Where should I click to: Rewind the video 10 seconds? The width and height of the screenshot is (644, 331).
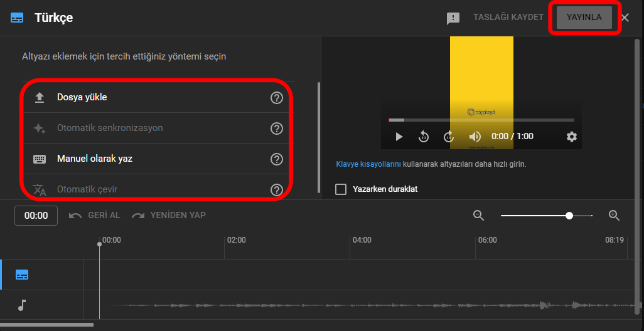coord(424,137)
